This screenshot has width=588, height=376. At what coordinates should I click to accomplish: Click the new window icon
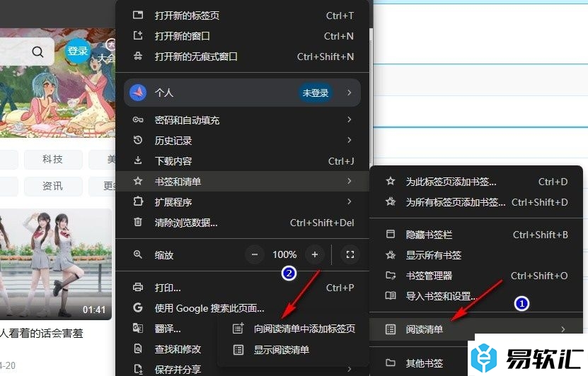[138, 35]
